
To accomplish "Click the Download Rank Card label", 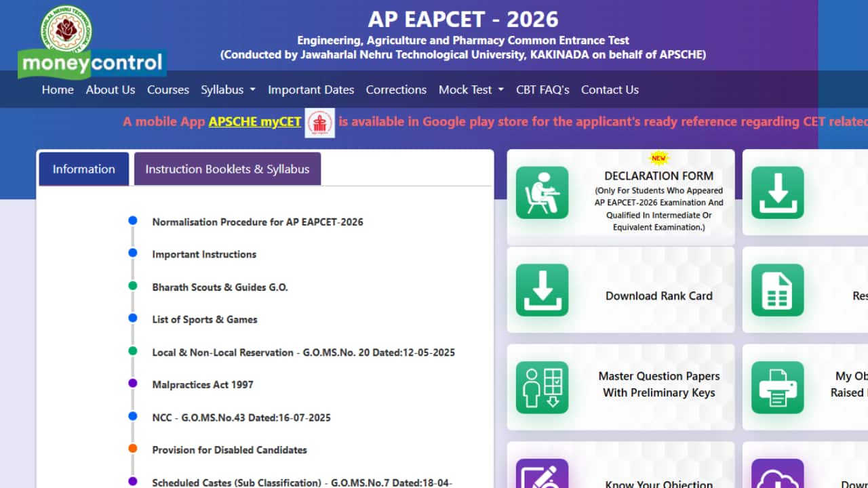I will tap(659, 296).
